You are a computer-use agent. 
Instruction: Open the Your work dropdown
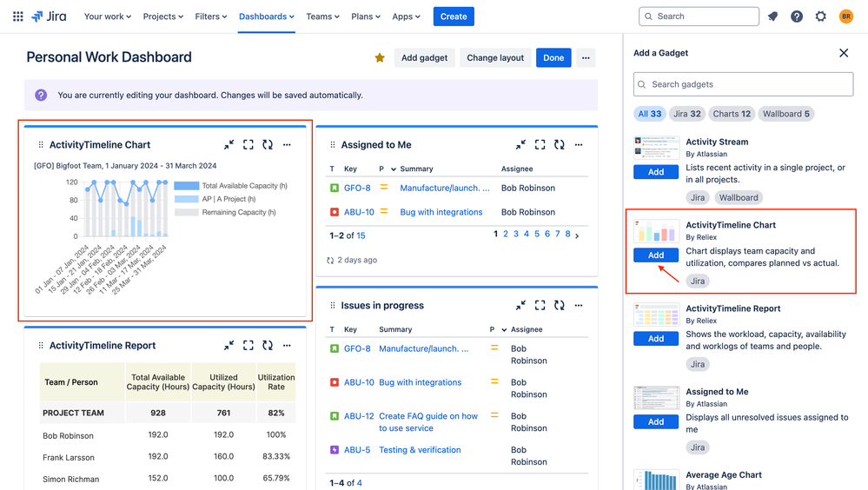point(108,17)
